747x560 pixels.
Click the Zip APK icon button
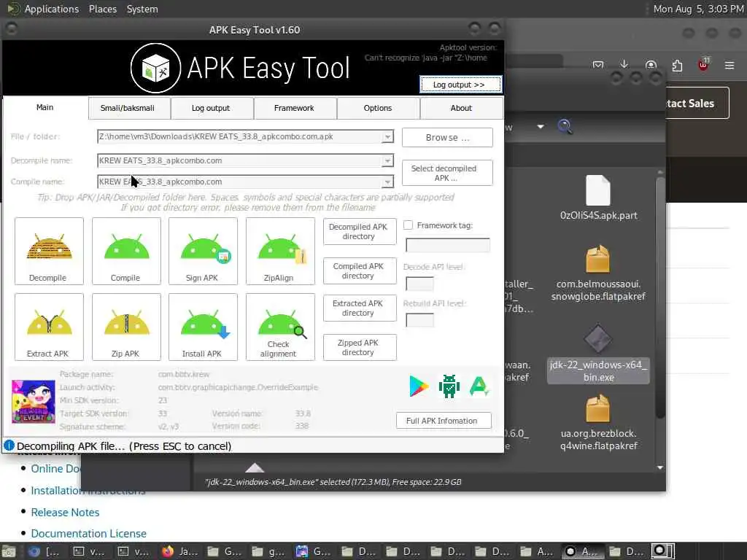(x=126, y=327)
